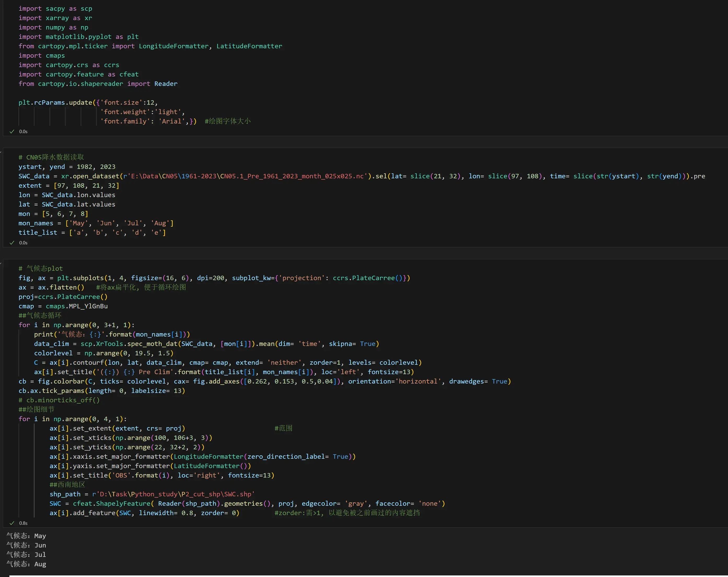The height and width of the screenshot is (577, 728).
Task: Click the 0.8s execution time label
Action: [23, 523]
